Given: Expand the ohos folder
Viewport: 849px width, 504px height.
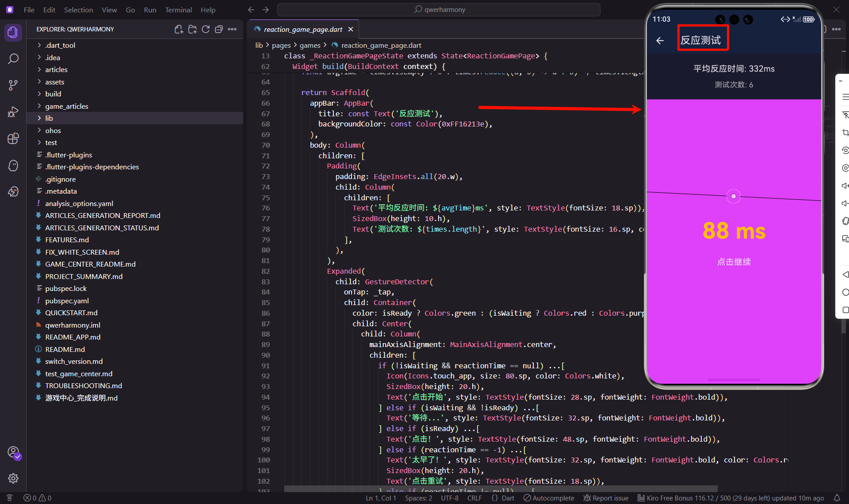Looking at the screenshot, I should 53,130.
